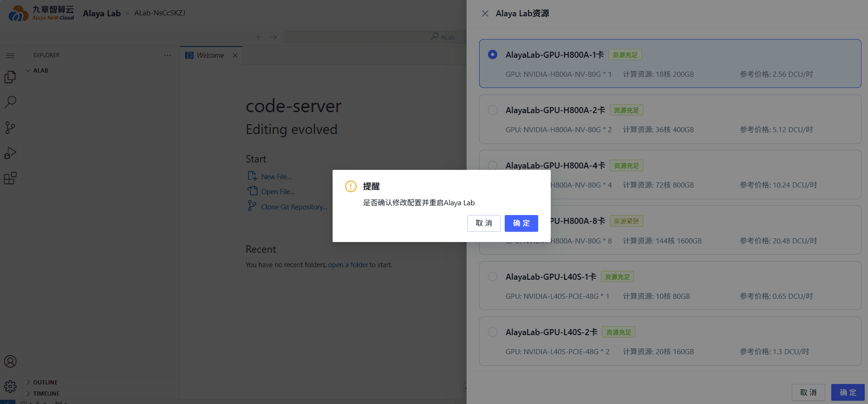Open Accounts icon in activity bar
The image size is (868, 404).
click(x=10, y=362)
